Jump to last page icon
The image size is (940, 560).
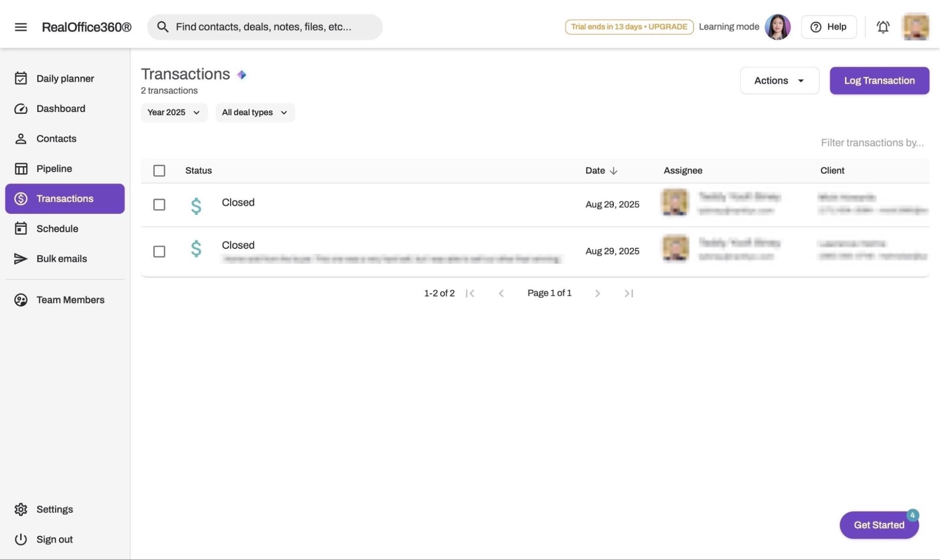click(629, 293)
